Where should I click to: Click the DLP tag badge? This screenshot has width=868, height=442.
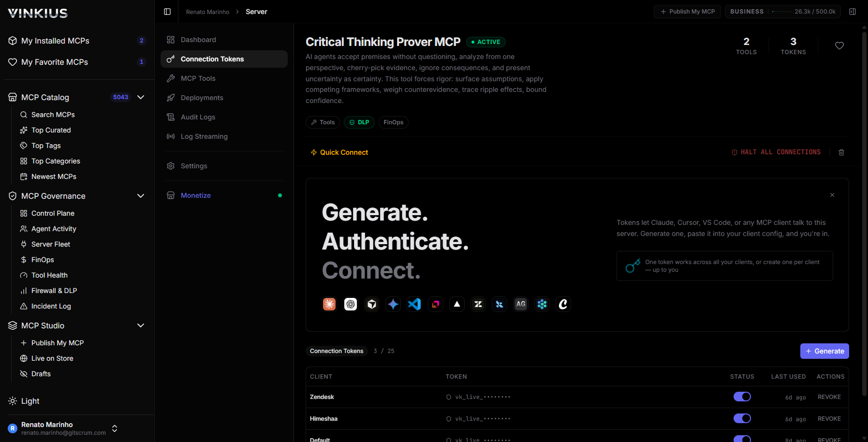pos(359,122)
